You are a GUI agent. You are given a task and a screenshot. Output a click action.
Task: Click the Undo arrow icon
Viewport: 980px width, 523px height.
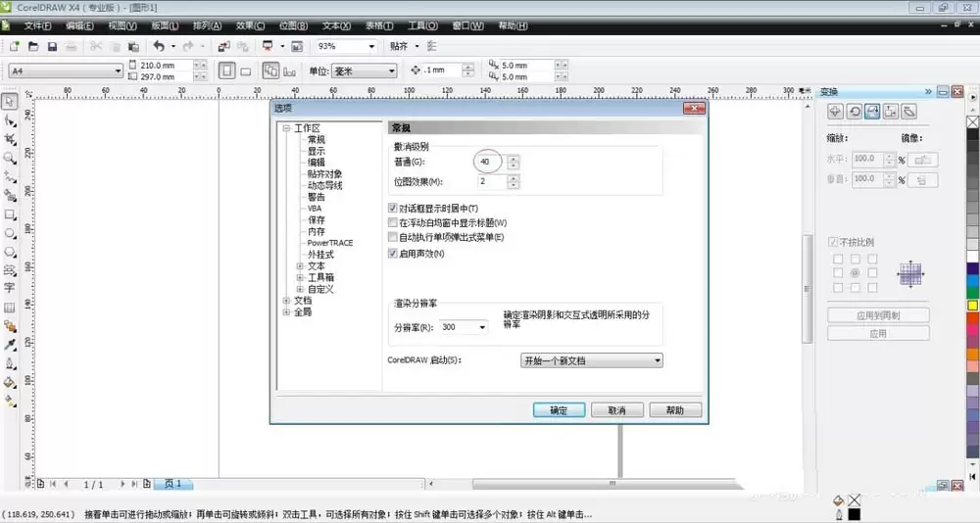click(159, 46)
